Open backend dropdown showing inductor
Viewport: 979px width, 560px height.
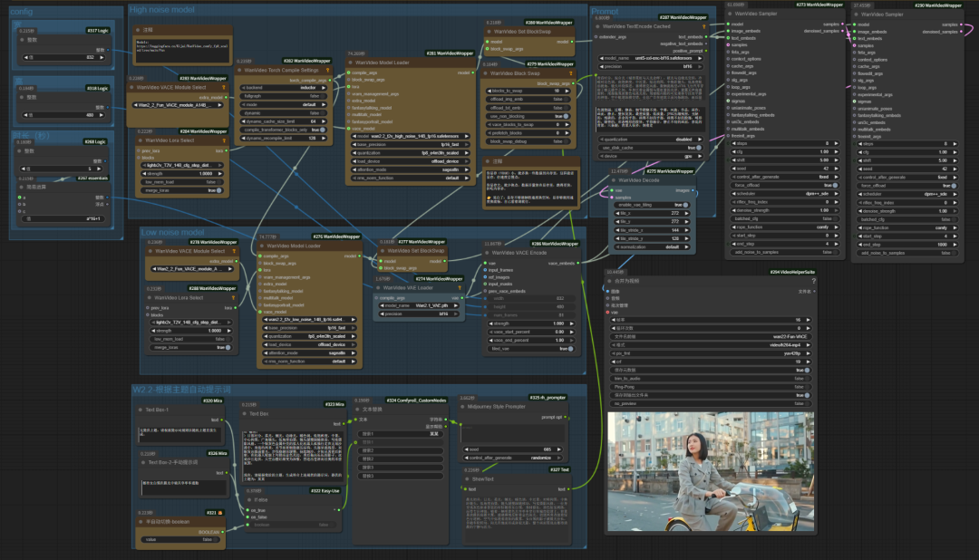(284, 88)
